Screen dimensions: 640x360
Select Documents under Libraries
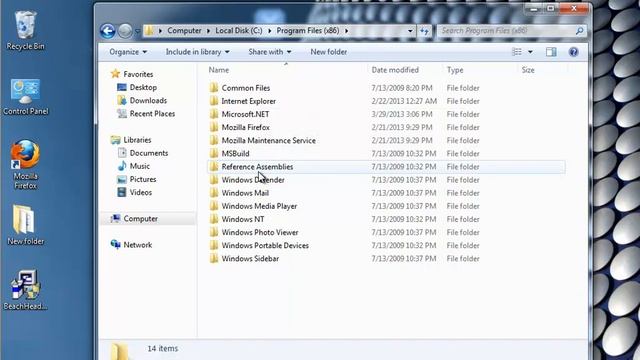[x=149, y=153]
